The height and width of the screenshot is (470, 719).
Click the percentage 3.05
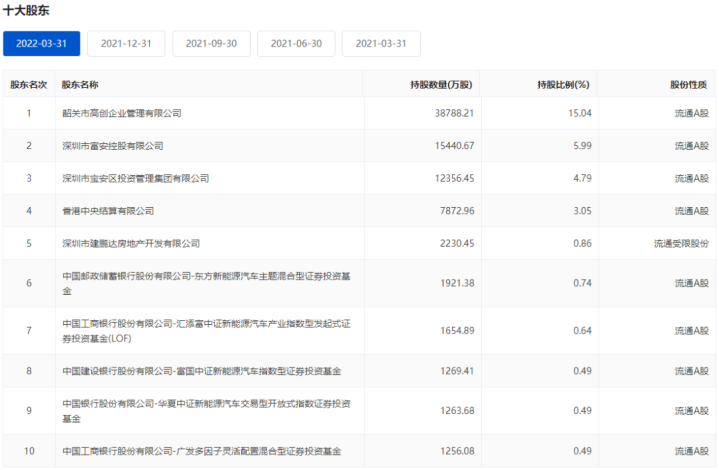[x=582, y=211]
